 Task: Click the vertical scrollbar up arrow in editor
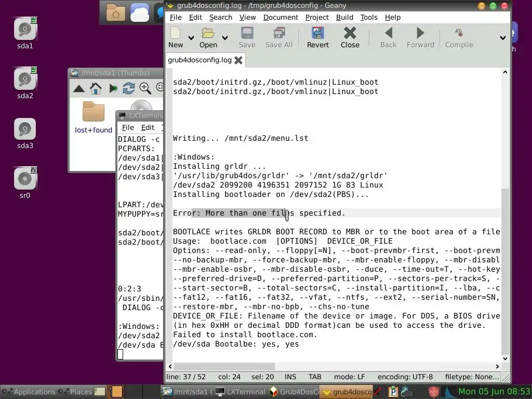click(x=505, y=72)
